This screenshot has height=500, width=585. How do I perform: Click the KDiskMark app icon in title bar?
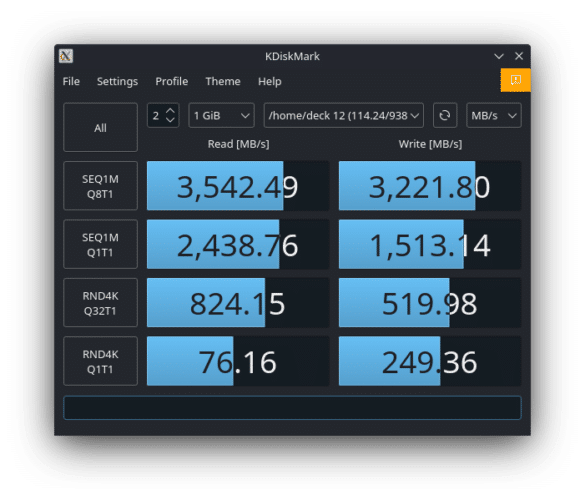(66, 56)
